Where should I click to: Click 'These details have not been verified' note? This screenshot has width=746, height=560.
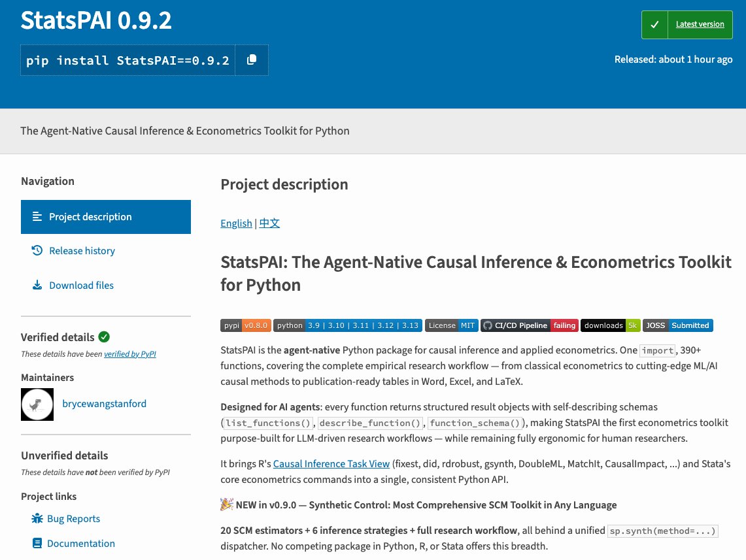[95, 472]
